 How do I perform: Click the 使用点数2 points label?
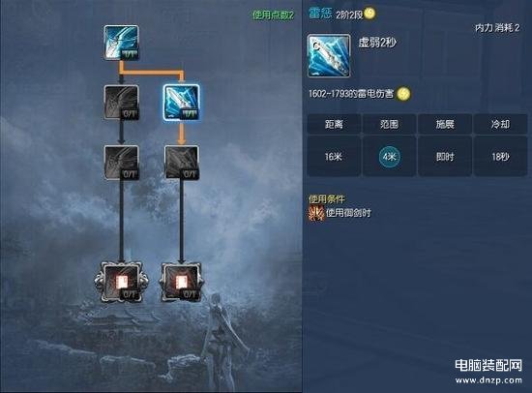pos(273,15)
